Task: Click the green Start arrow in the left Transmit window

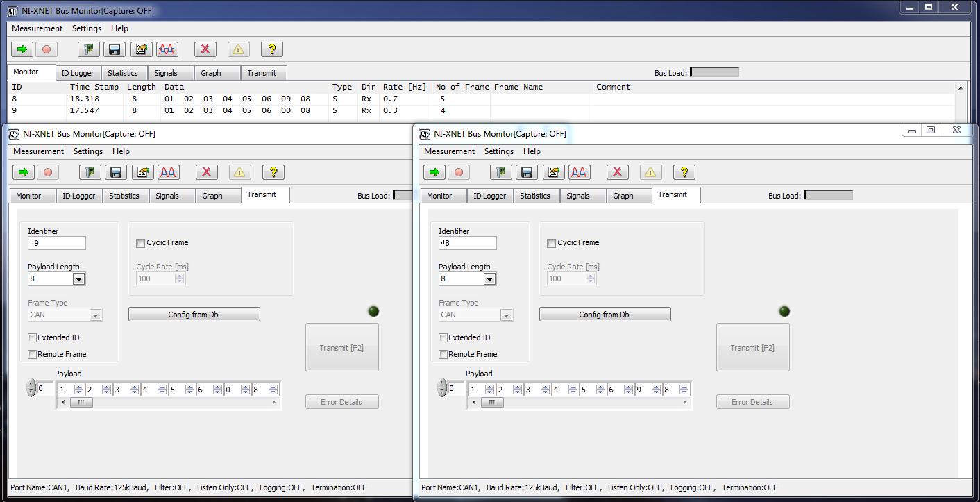Action: click(x=24, y=172)
